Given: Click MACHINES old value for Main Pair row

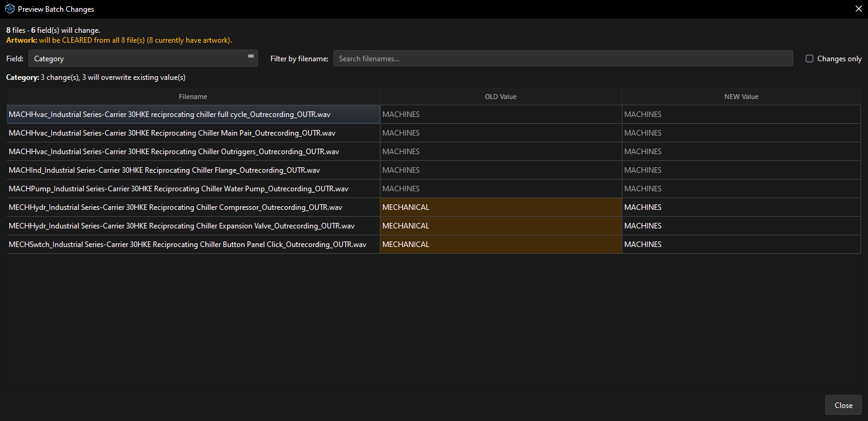Looking at the screenshot, I should [501, 133].
